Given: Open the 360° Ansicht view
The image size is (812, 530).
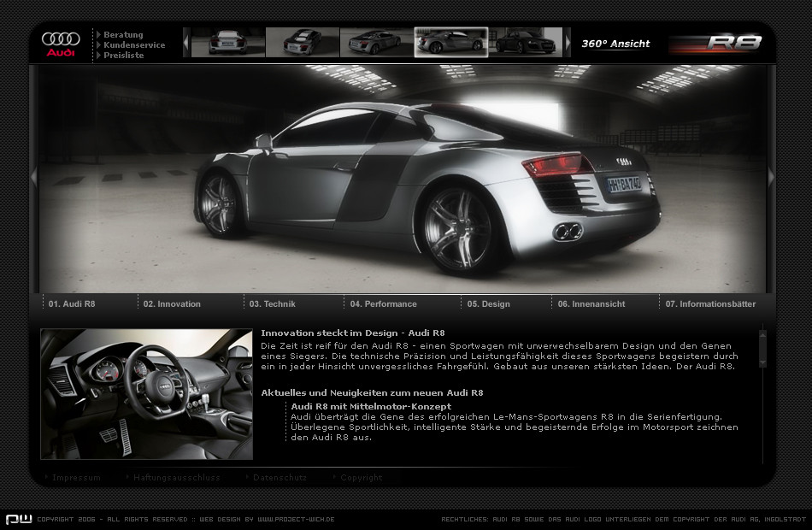Looking at the screenshot, I should click(x=615, y=44).
